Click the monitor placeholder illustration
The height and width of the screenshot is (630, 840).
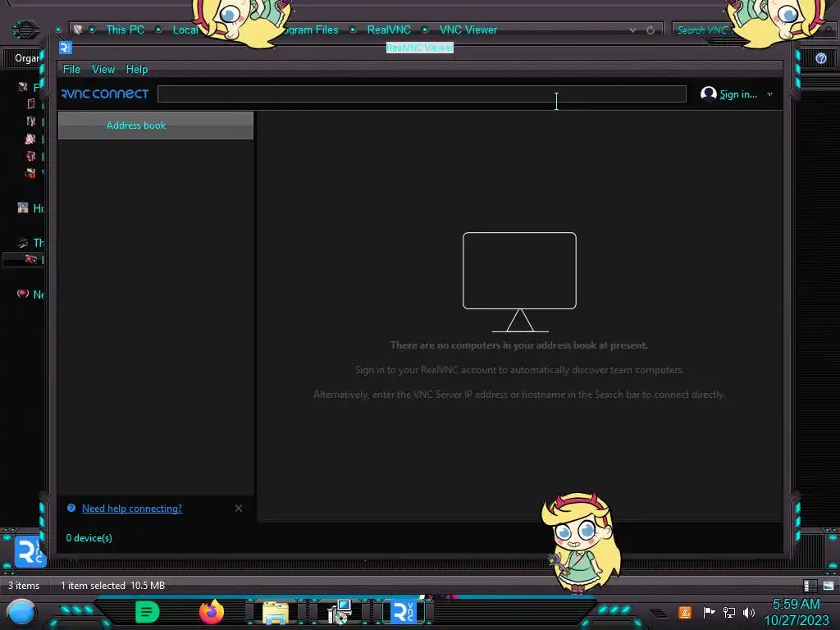tap(519, 282)
